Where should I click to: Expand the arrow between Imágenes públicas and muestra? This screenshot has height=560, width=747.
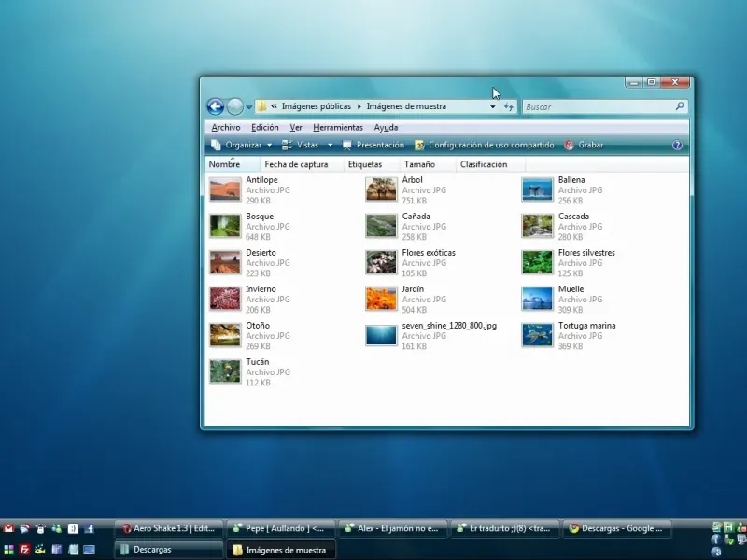[359, 106]
